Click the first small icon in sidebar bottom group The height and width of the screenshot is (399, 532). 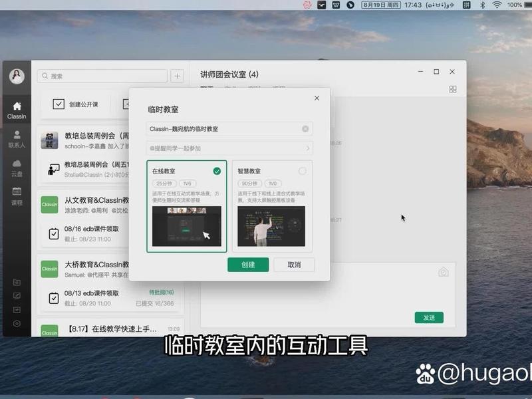[x=17, y=282]
